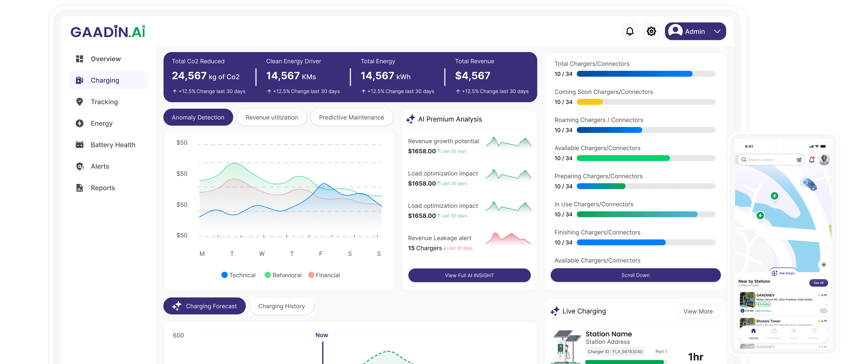This screenshot has height=364, width=868.
Task: Click the Coming Soon Chargers yellow progress bar
Action: click(x=646, y=102)
